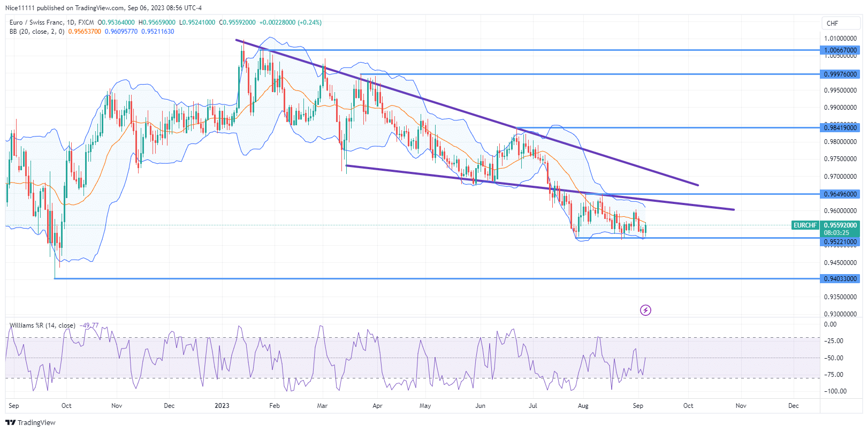Select the 0.94033000 horizontal level label

(x=840, y=279)
